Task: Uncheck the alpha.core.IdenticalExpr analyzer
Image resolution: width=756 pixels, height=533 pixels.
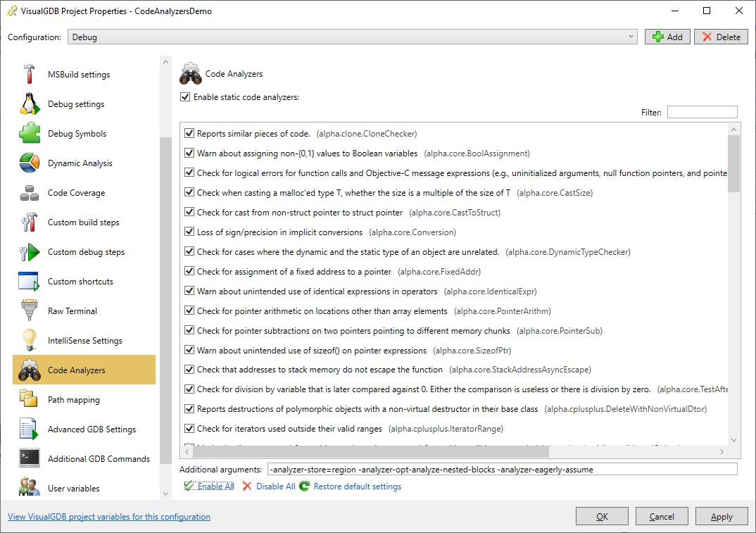Action: pos(189,291)
